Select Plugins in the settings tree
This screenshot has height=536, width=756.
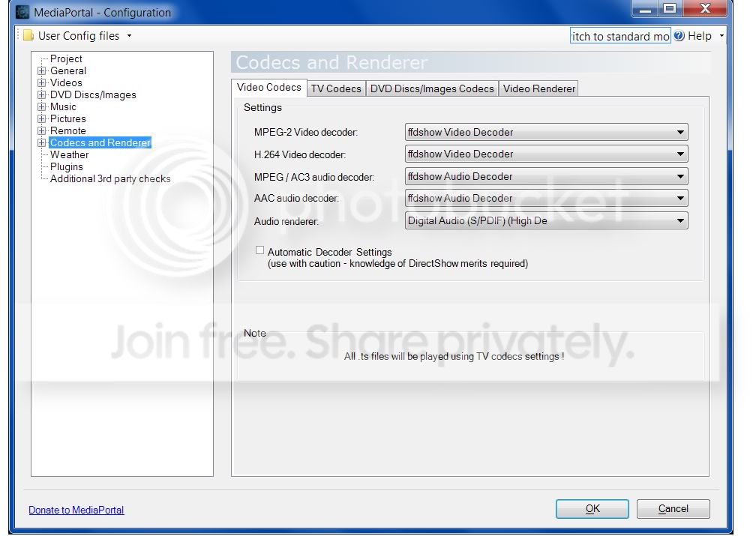click(x=67, y=166)
